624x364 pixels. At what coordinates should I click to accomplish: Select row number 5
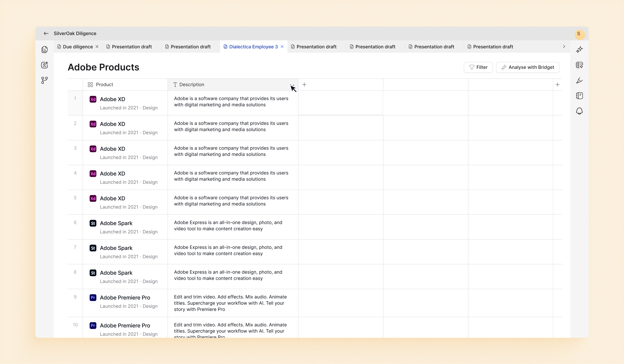tap(75, 198)
